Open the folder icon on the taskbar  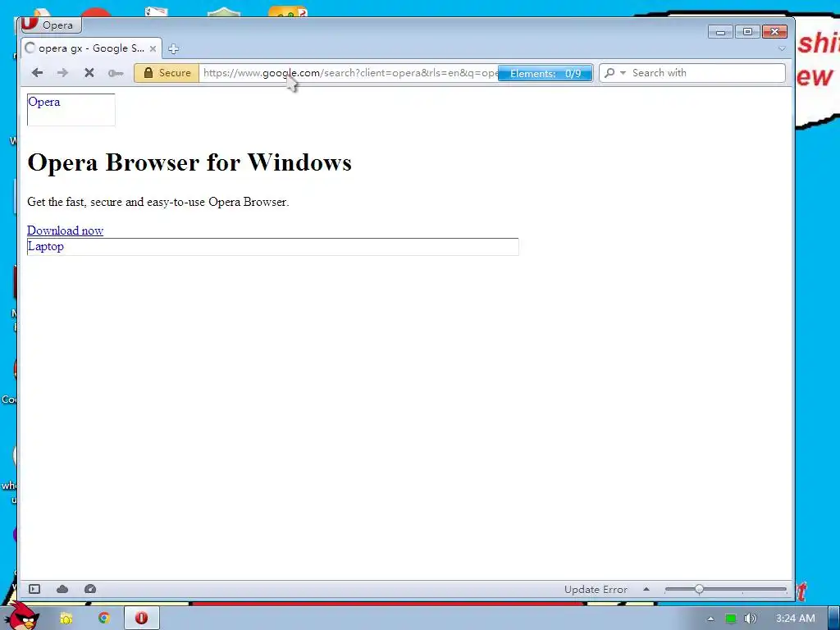click(66, 619)
